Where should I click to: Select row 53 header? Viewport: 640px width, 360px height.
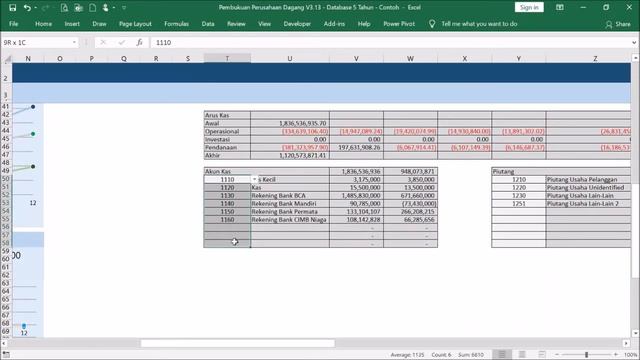(x=6, y=203)
